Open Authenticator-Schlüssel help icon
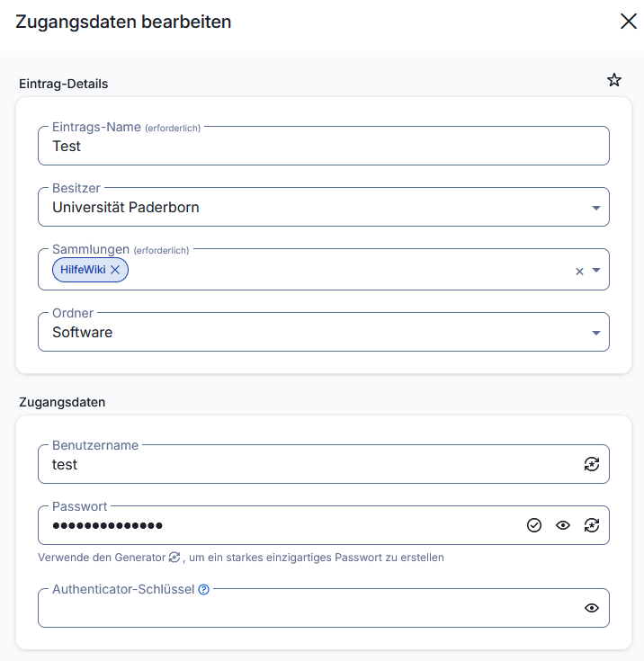The image size is (644, 661). [x=203, y=590]
